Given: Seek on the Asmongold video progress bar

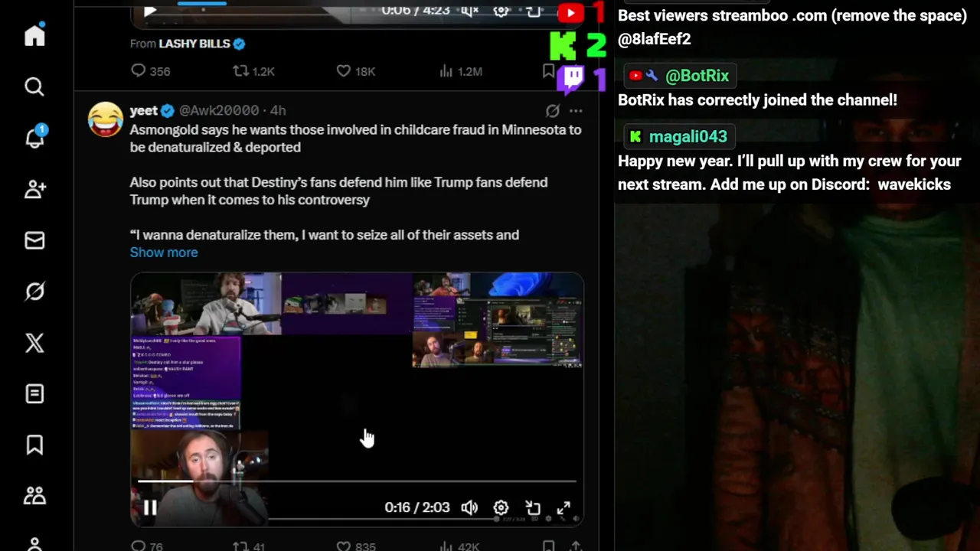Looking at the screenshot, I should tap(357, 481).
